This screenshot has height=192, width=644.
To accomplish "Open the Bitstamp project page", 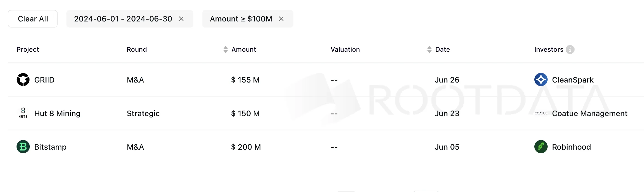I will 50,147.
